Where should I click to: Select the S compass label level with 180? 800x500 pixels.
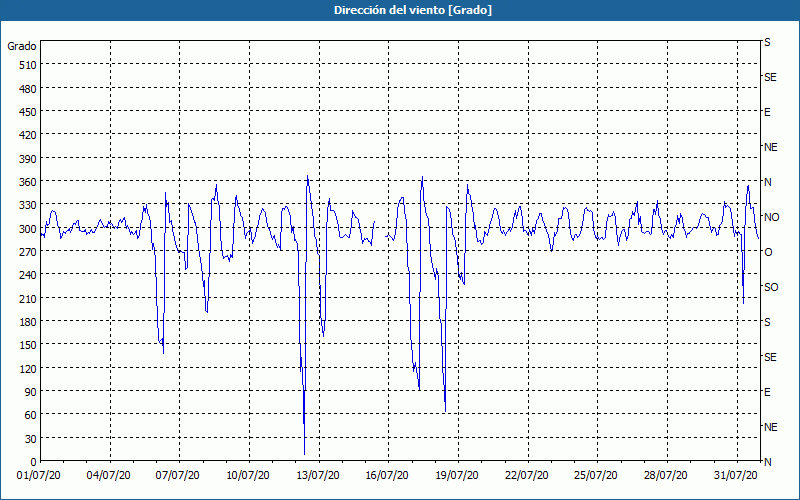tap(767, 322)
